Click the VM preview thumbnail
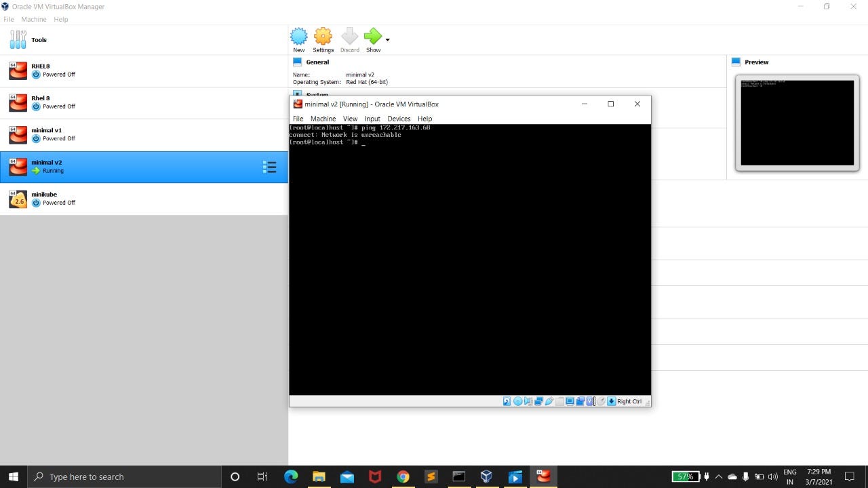868x488 pixels. (x=797, y=123)
